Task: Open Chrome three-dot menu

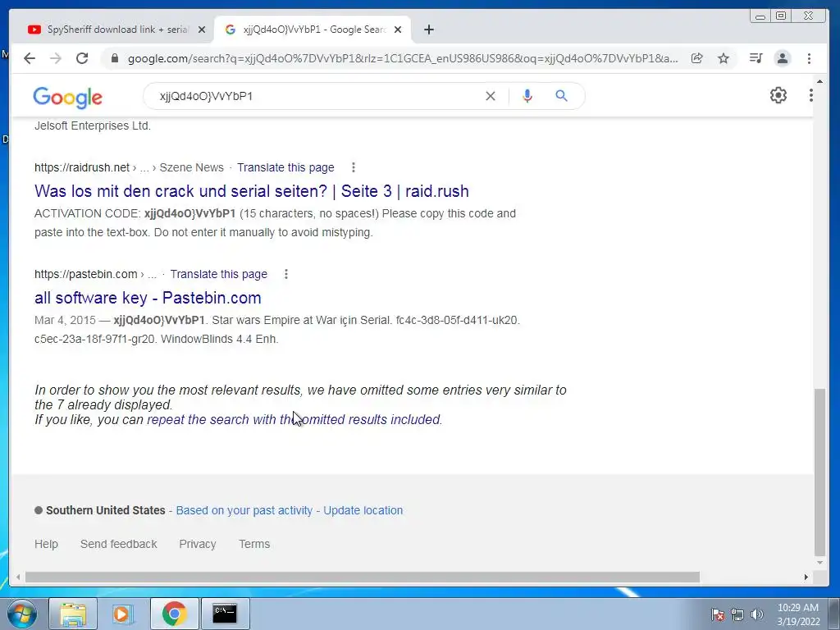Action: [809, 58]
